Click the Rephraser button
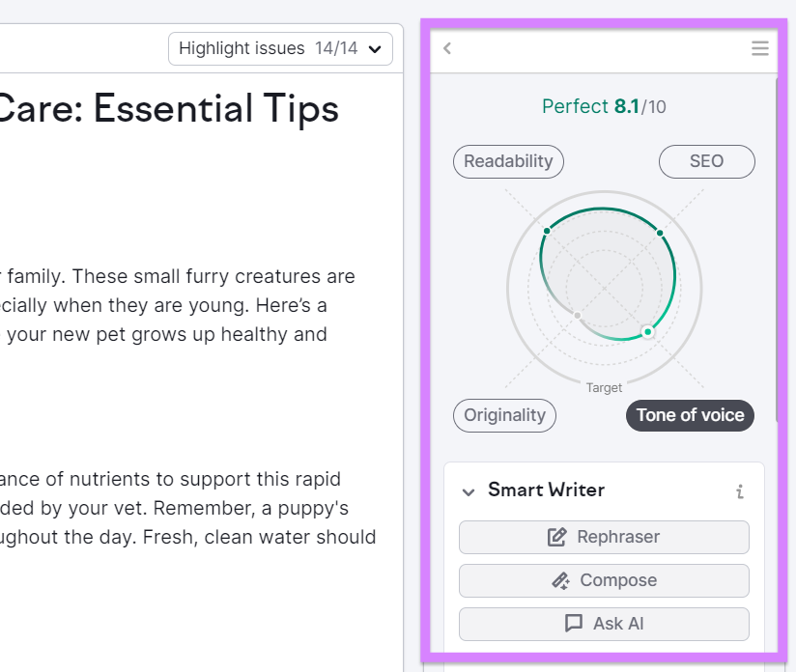This screenshot has width=796, height=672. 604,537
